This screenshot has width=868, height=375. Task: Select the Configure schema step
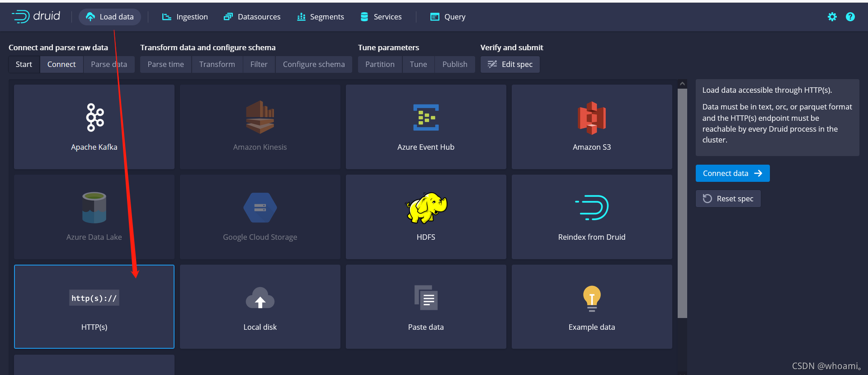click(x=314, y=64)
